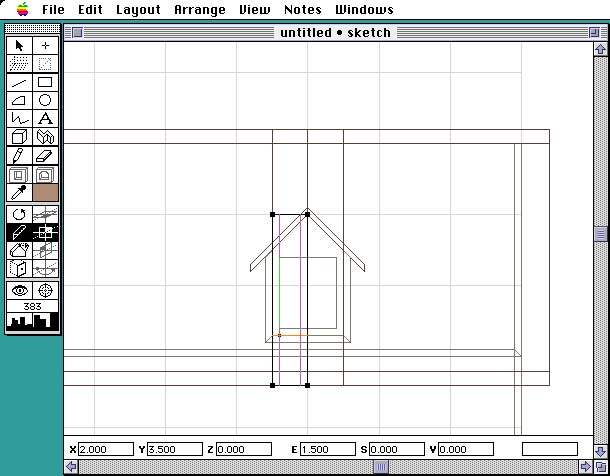Pick the eyedropper tool
The height and width of the screenshot is (476, 610).
pyautogui.click(x=19, y=192)
